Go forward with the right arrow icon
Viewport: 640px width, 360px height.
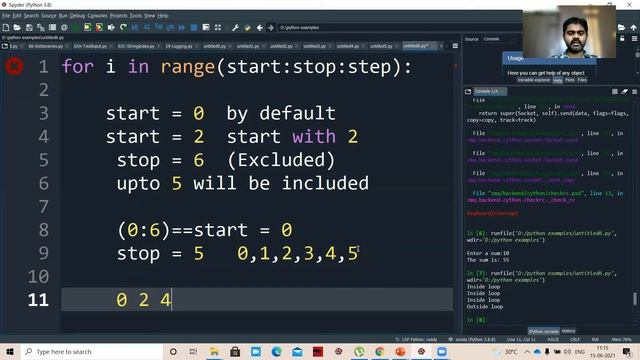pyautogui.click(x=271, y=27)
